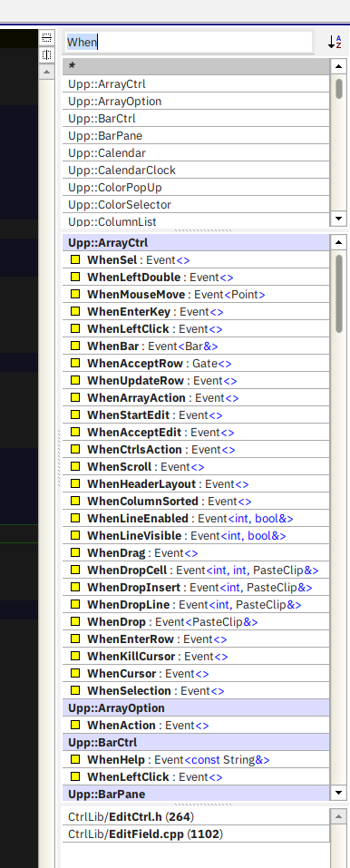Open CtrlLib/EditField.cpp (1102) location
Screen dimensions: 350x868
(x=196, y=834)
